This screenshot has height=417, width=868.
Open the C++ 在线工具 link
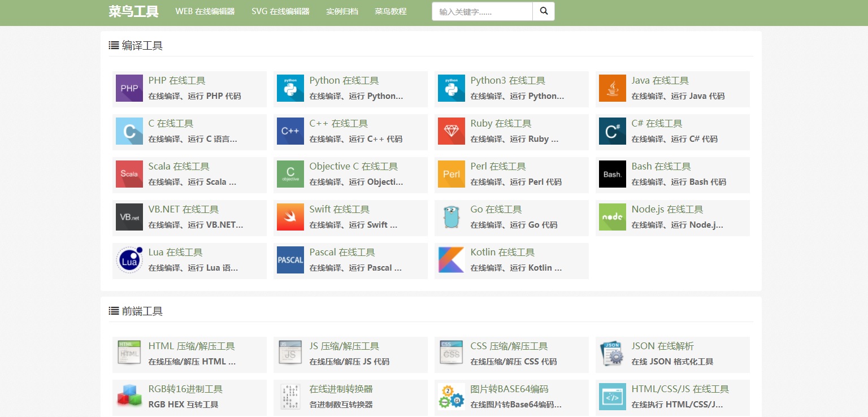point(338,124)
